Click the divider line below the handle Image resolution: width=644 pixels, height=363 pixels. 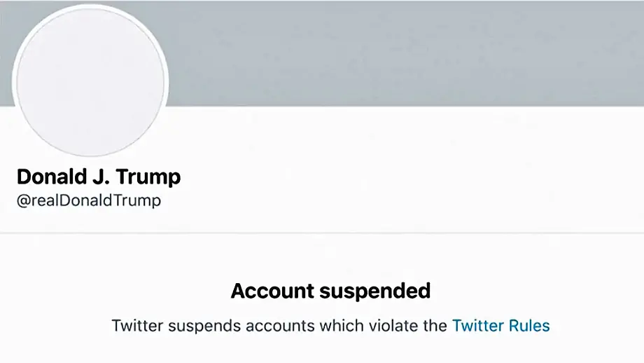(322, 233)
